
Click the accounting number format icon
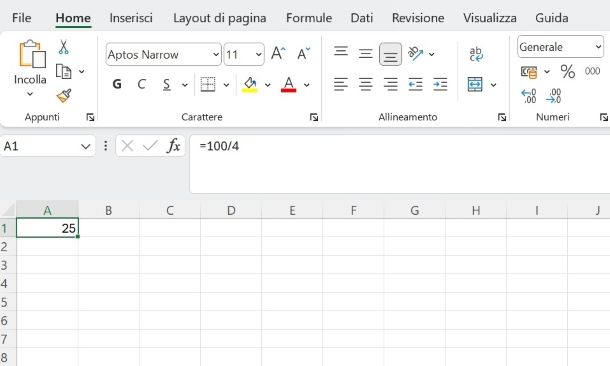pyautogui.click(x=529, y=72)
